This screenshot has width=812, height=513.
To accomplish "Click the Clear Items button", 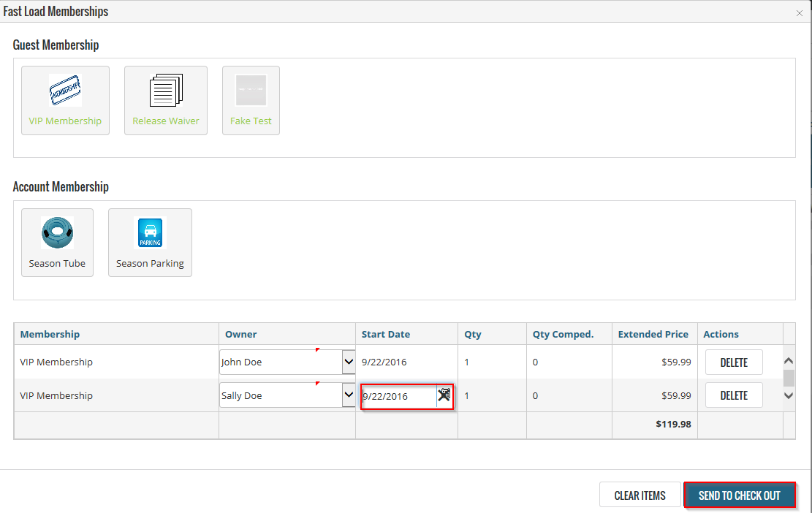I will point(640,495).
